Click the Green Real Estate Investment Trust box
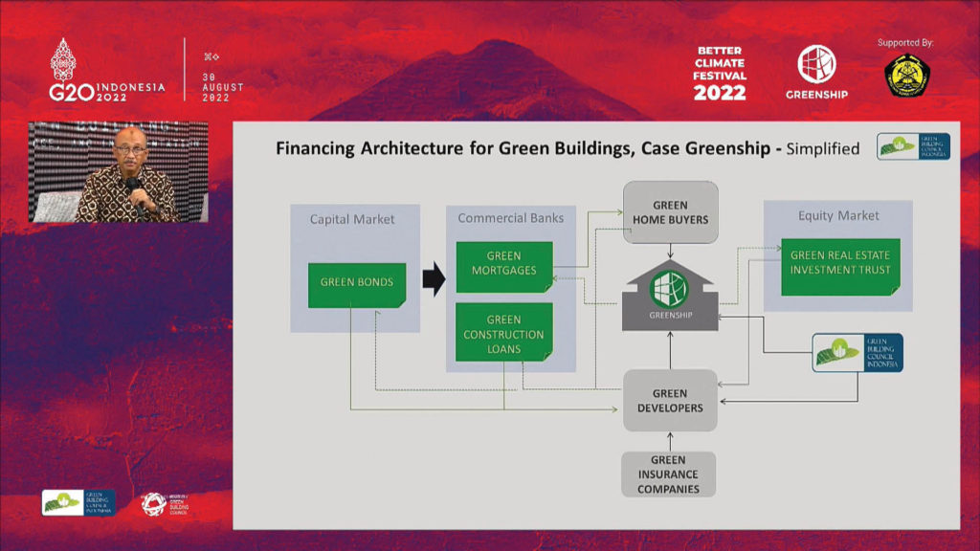This screenshot has width=980, height=551. point(840,267)
